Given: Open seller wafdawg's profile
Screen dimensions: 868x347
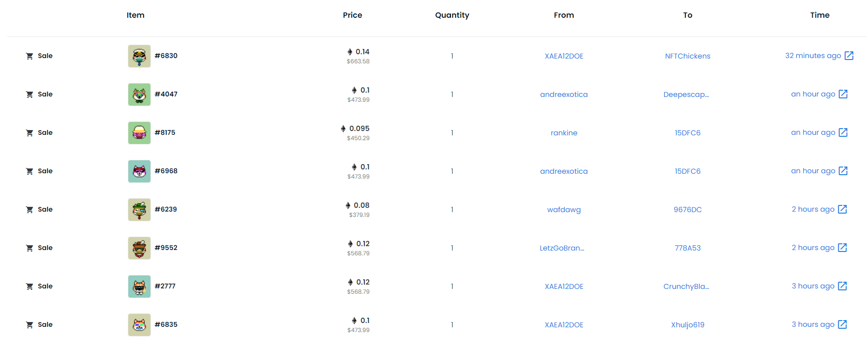Looking at the screenshot, I should point(564,210).
